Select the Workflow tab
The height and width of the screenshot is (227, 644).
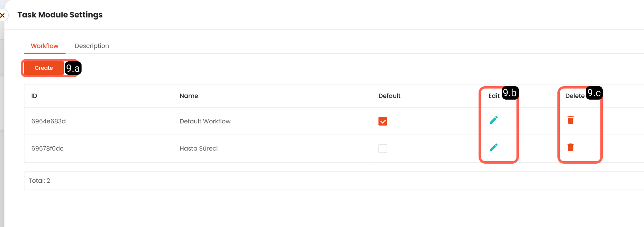point(45,46)
